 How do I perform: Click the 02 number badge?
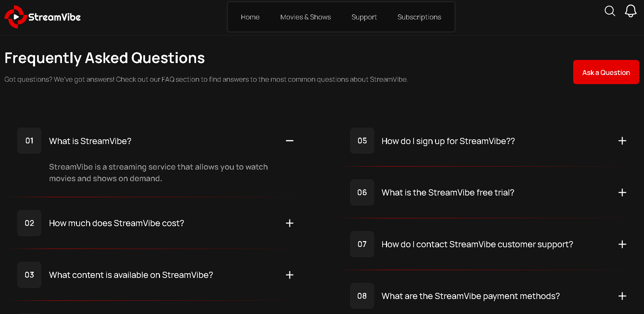click(29, 223)
